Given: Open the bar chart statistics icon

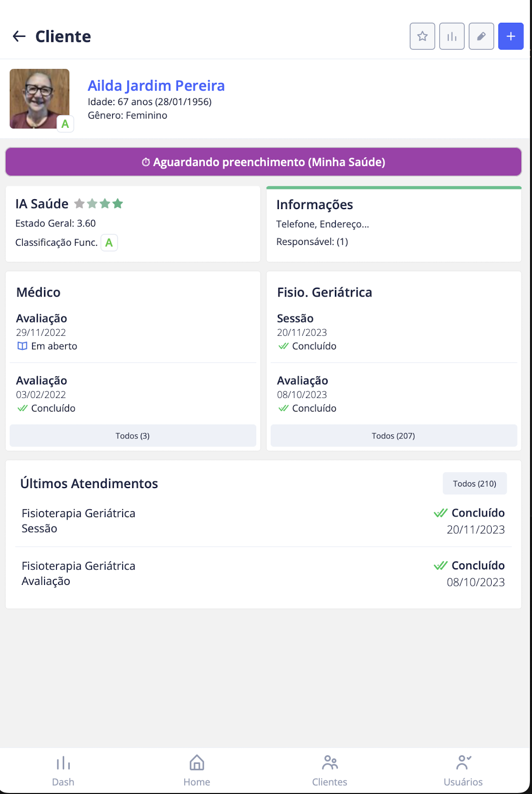Looking at the screenshot, I should pyautogui.click(x=451, y=36).
